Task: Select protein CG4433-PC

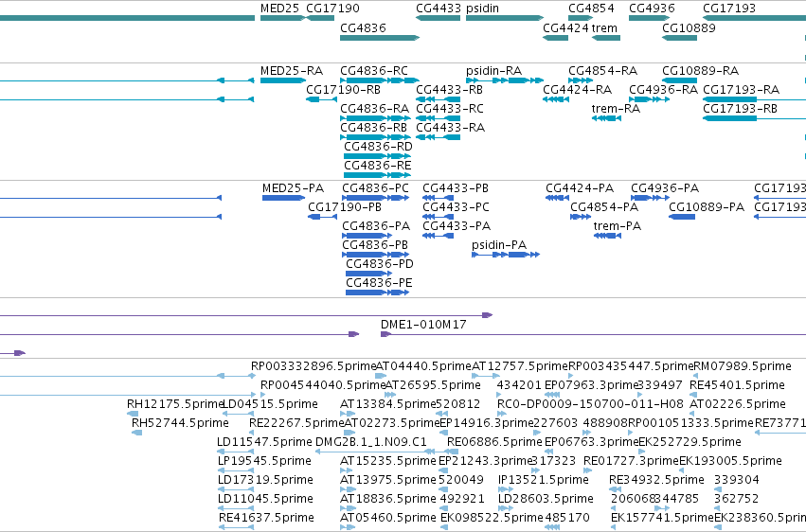Action: tap(456, 207)
